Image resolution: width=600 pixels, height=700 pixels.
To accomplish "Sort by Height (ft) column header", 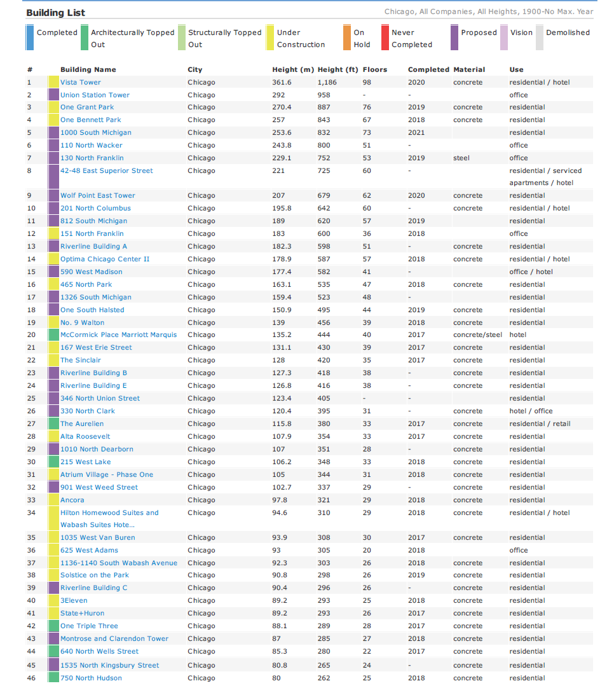I will click(338, 70).
